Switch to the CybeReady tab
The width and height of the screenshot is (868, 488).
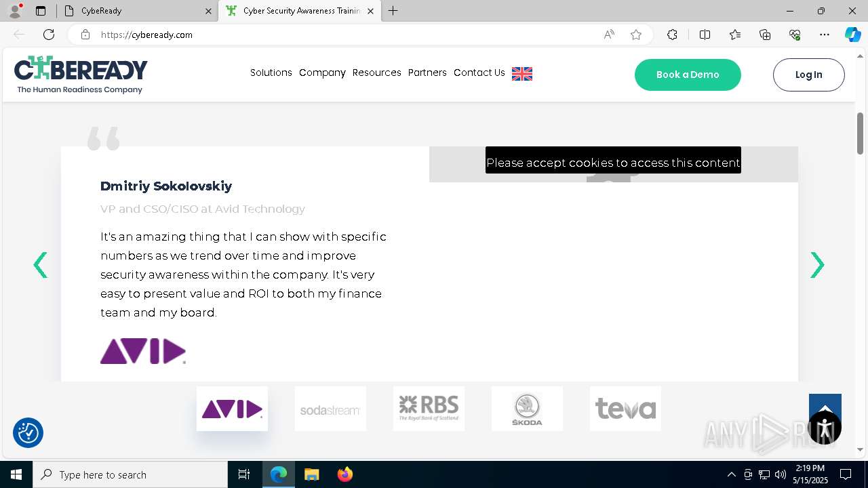(137, 11)
